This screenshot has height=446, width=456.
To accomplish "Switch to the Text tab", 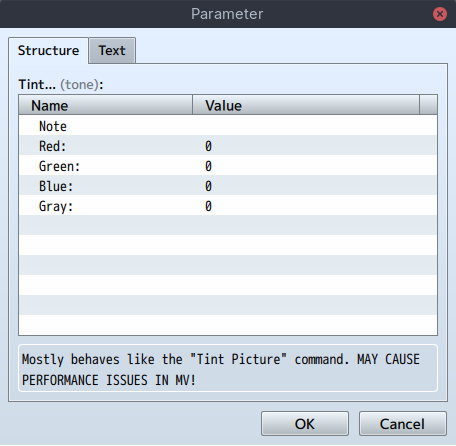I will click(x=112, y=51).
